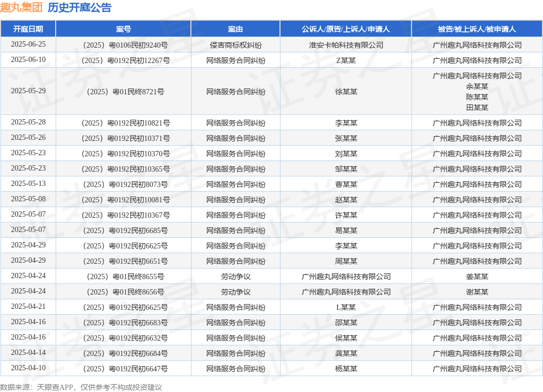The width and height of the screenshot is (543, 392).
Task: Click defendant 陈某某
Action: [x=477, y=97]
